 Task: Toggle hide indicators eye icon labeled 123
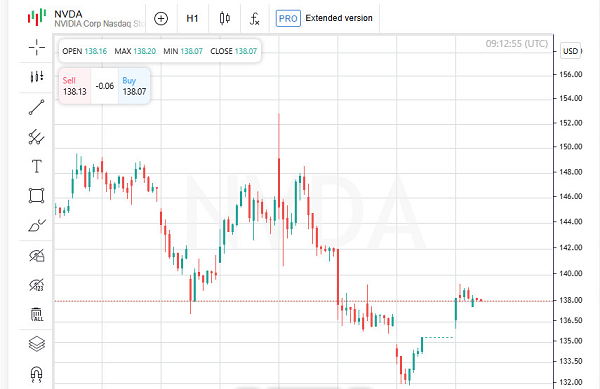point(37,285)
